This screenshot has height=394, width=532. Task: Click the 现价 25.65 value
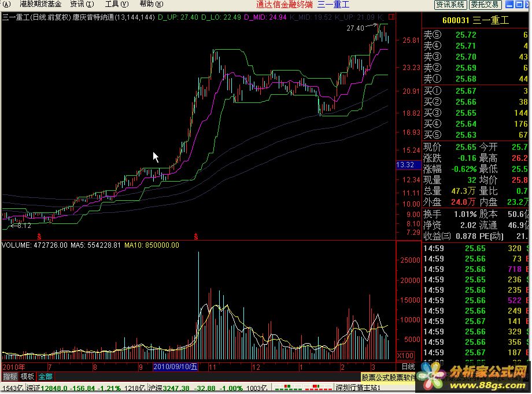[466, 148]
